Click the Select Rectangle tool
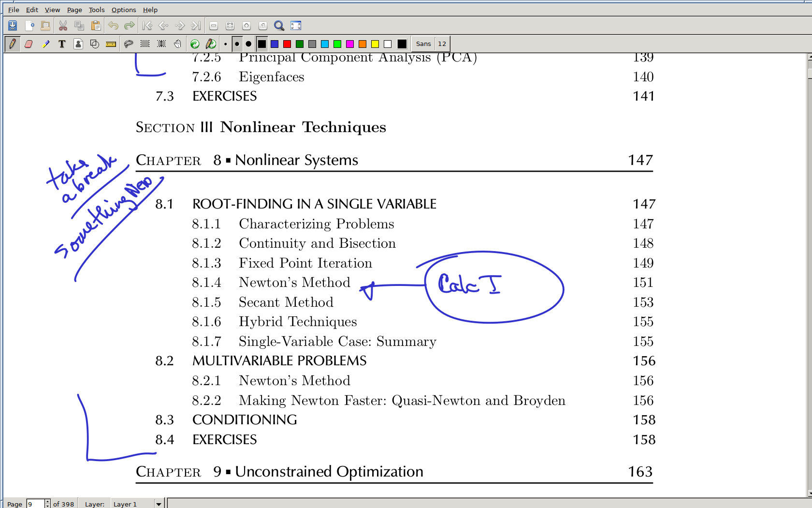This screenshot has height=508, width=812. point(145,44)
